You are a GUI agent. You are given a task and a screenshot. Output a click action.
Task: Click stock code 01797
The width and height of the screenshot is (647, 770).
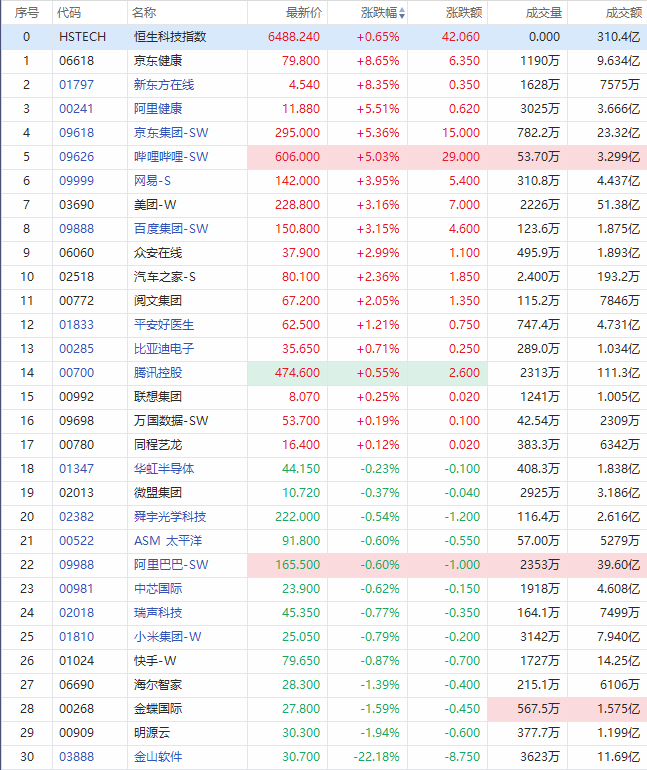tap(76, 85)
